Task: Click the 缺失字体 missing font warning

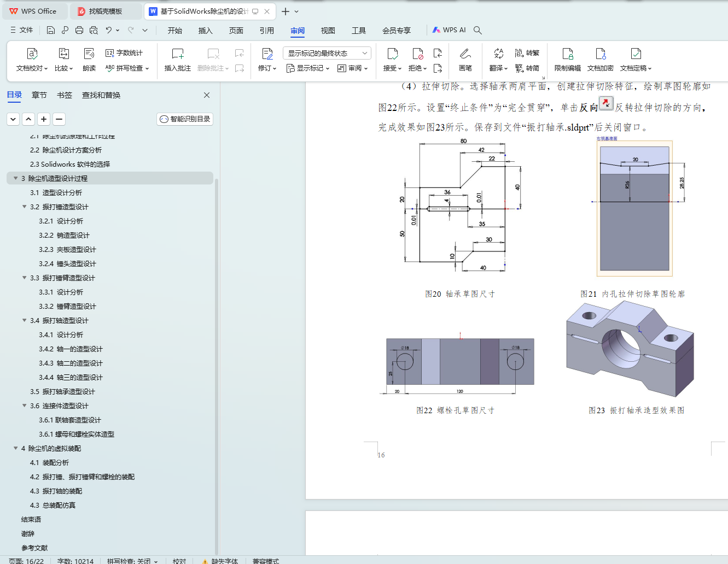Action: [x=219, y=561]
